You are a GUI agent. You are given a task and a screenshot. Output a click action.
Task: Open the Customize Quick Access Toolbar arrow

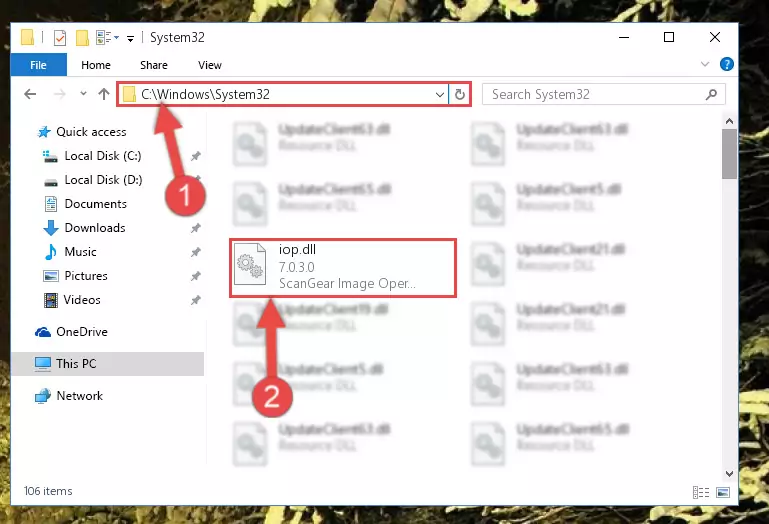(130, 38)
